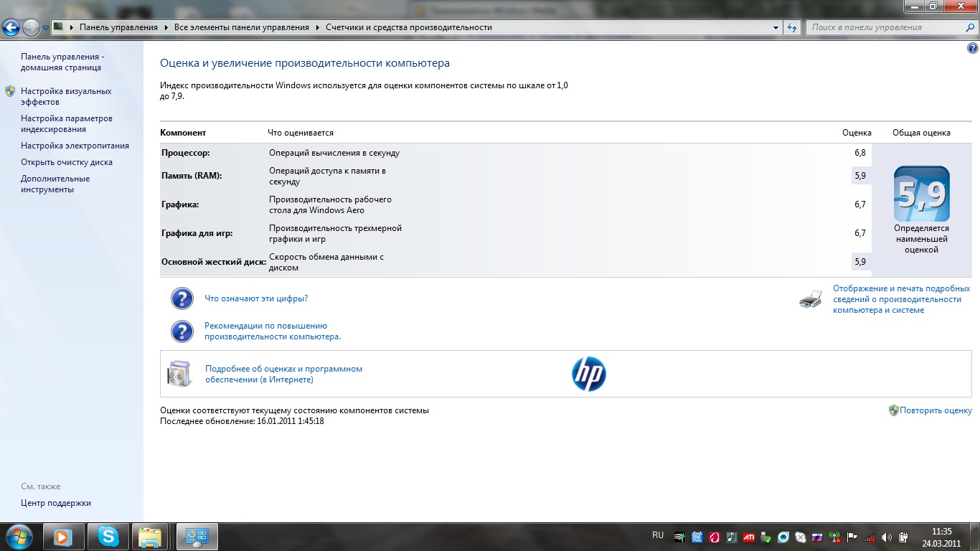
Task: Open the volume speaker tray icon
Action: tap(887, 537)
